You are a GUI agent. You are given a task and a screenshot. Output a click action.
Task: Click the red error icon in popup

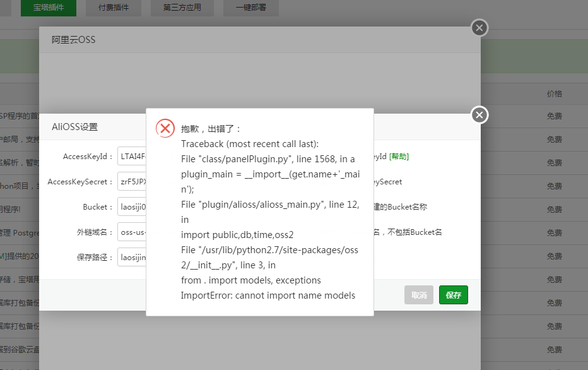point(165,128)
